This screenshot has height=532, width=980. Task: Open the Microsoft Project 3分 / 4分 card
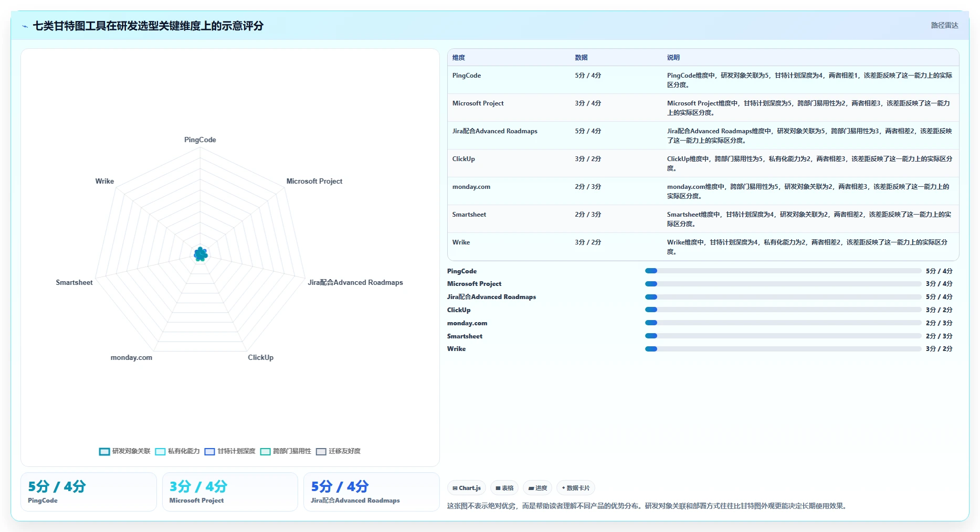pyautogui.click(x=230, y=492)
